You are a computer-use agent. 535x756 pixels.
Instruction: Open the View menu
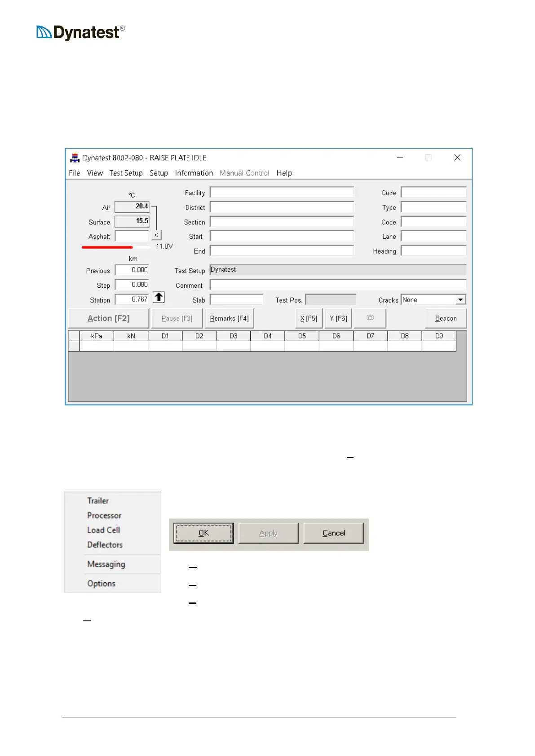coord(95,173)
